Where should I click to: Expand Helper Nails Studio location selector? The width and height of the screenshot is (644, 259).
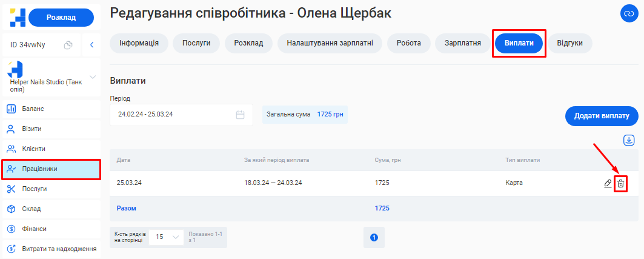click(93, 77)
